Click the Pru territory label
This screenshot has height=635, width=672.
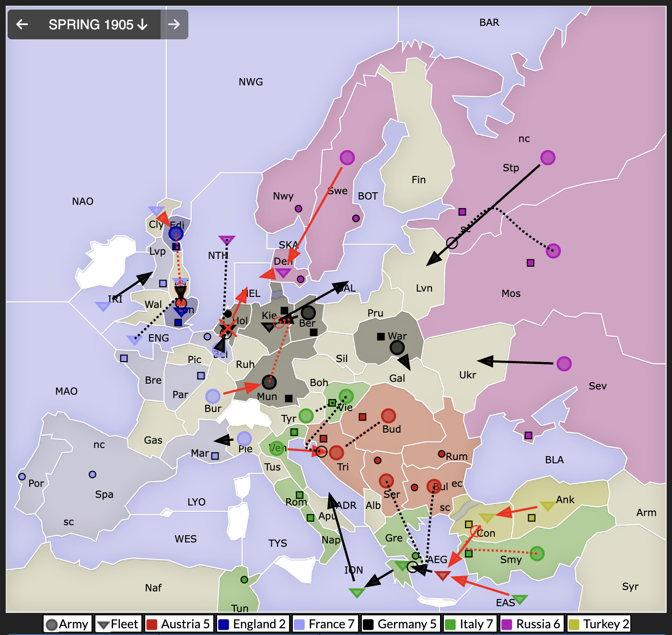tap(375, 313)
